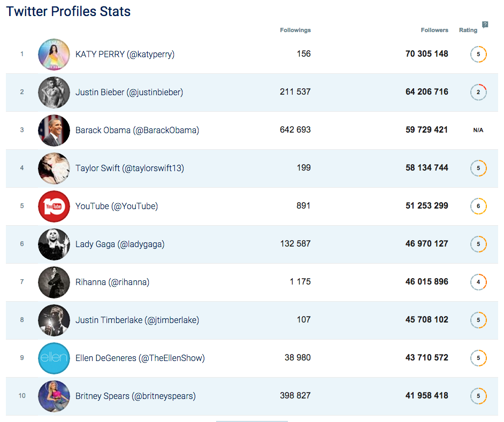Open Rihanna's profile avatar
The image size is (504, 422).
point(54,282)
